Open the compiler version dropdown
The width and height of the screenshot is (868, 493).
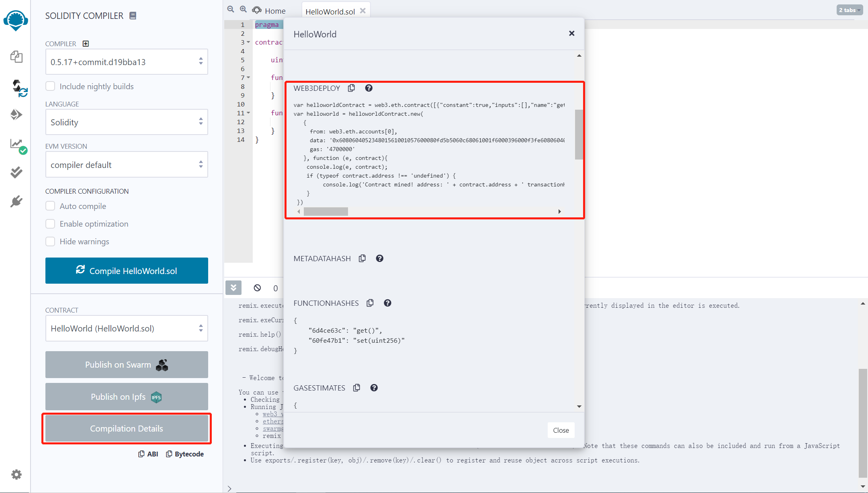127,62
